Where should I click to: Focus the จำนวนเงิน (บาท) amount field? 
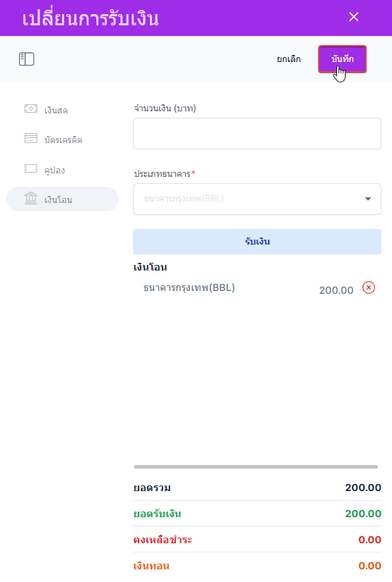257,134
